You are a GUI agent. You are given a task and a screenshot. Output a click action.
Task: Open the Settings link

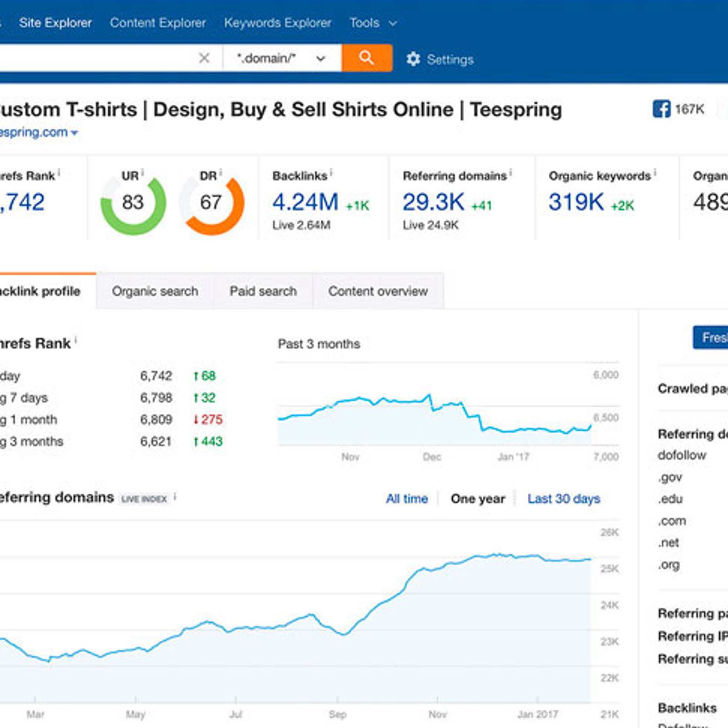(450, 60)
